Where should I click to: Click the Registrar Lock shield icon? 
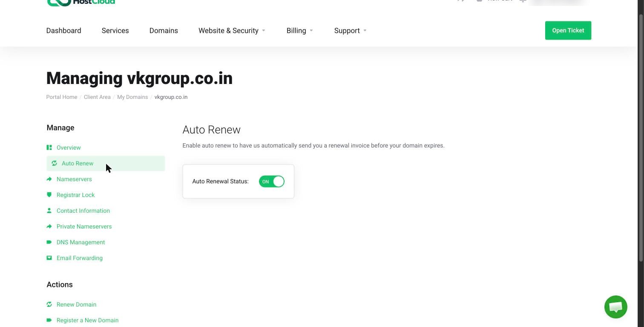point(49,195)
